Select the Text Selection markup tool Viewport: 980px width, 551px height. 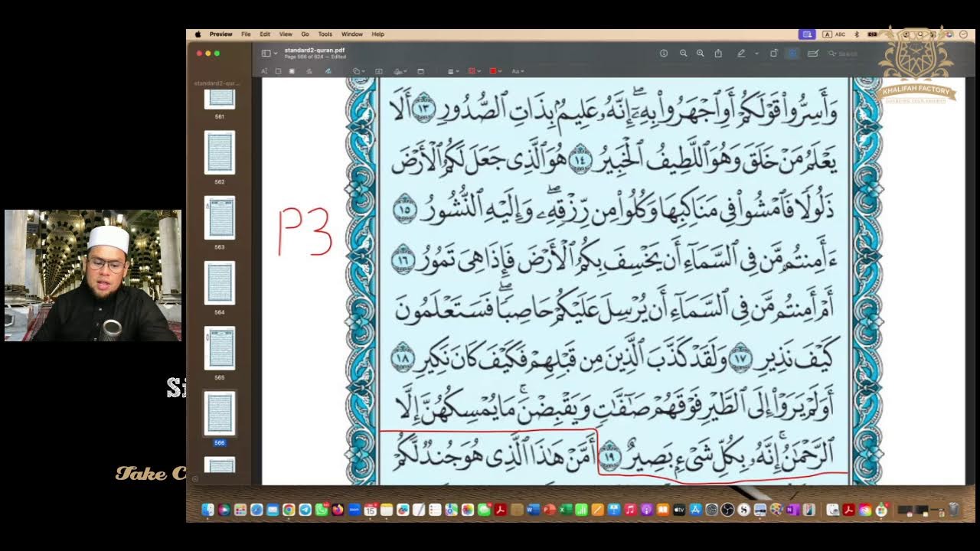click(264, 71)
